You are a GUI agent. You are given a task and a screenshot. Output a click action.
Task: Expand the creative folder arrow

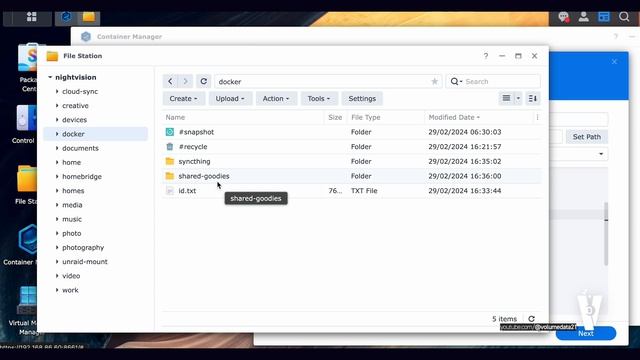point(57,106)
